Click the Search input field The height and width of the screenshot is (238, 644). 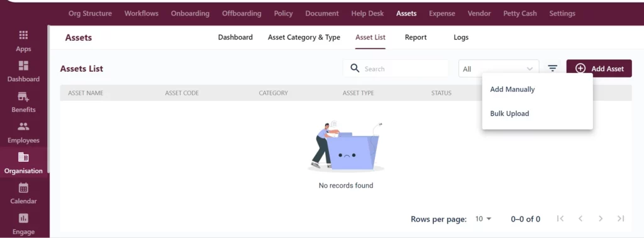[396, 68]
